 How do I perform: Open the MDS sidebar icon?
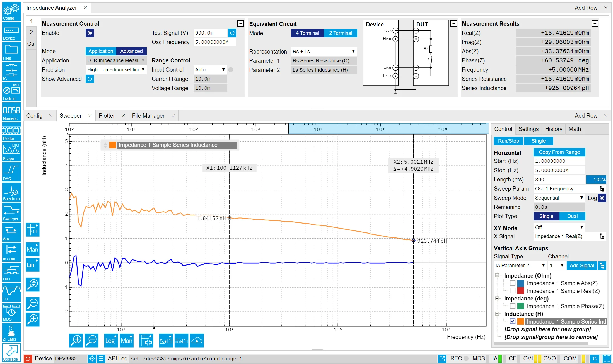click(11, 312)
